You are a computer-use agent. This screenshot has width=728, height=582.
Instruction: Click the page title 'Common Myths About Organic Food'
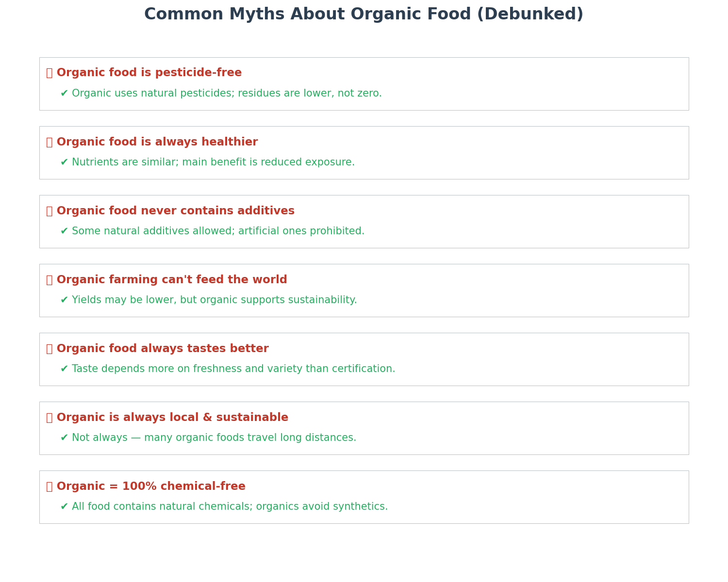click(x=364, y=15)
